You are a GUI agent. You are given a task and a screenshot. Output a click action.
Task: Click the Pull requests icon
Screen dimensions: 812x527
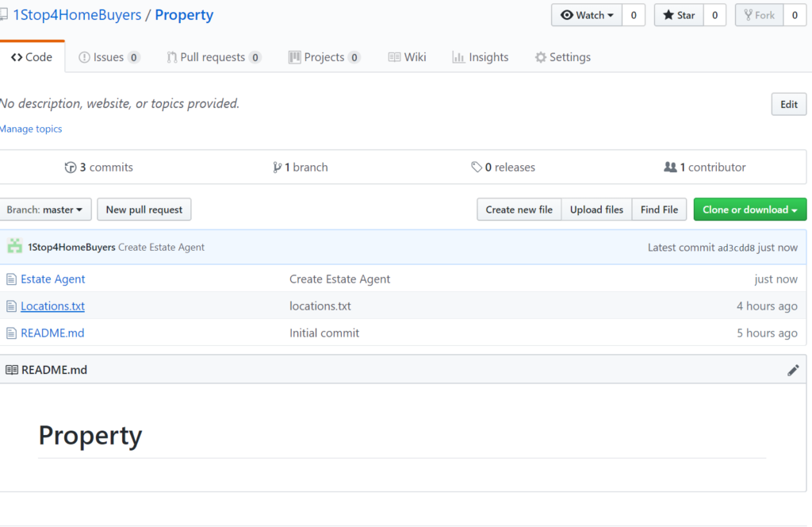(x=171, y=57)
